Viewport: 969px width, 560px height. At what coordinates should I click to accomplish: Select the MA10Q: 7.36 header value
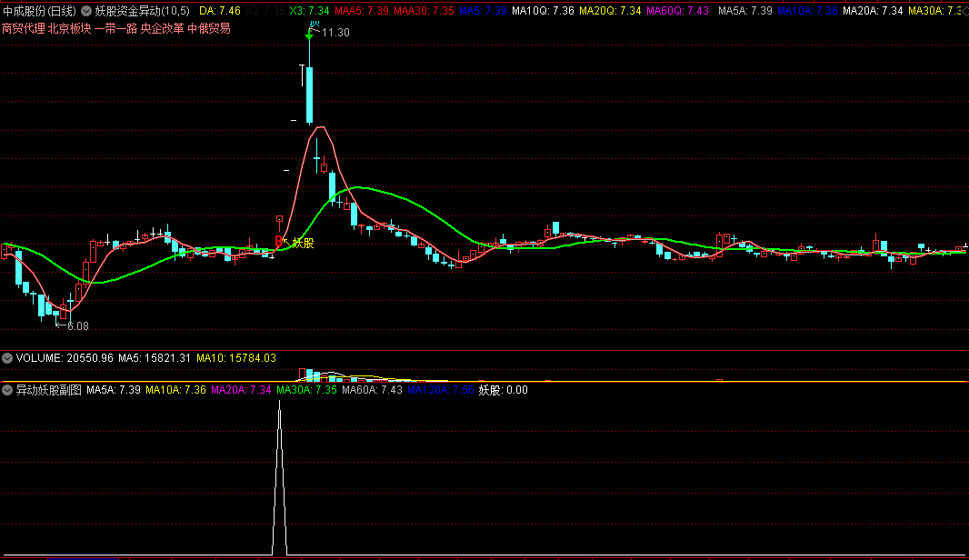543,11
